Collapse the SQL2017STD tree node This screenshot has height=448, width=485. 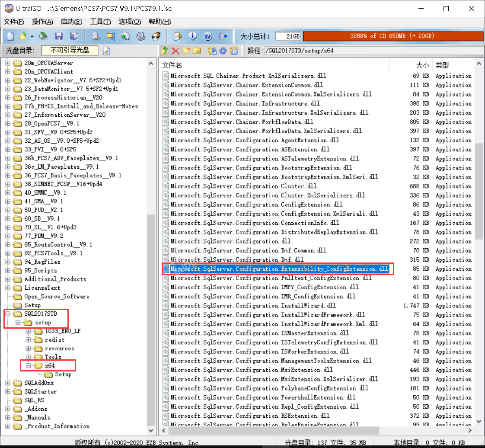pos(8,314)
